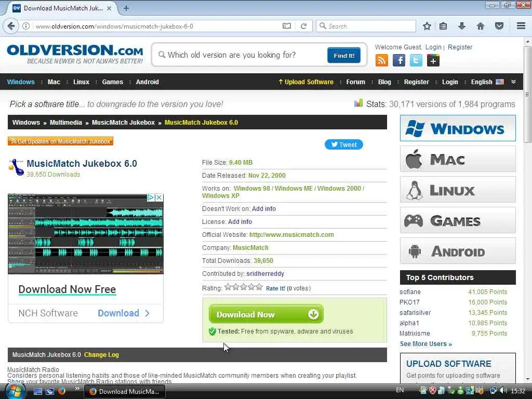The height and width of the screenshot is (399, 532).
Task: Click the Tweet button
Action: pos(344,144)
